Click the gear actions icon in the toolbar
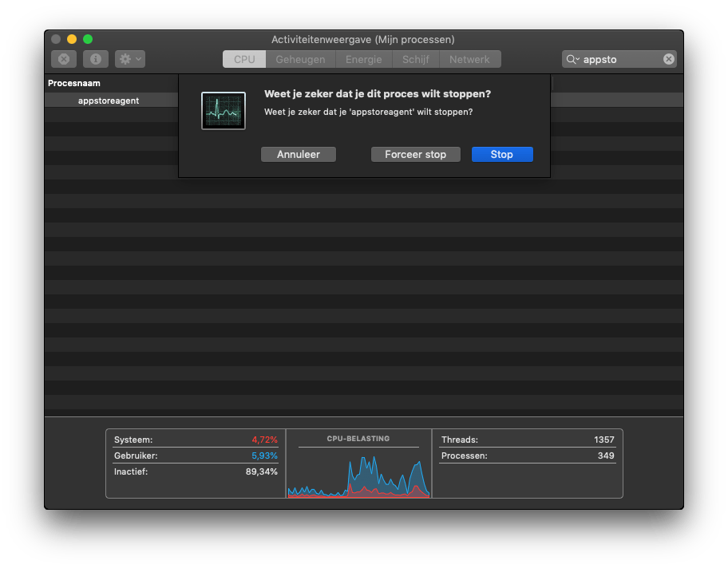728x568 pixels. pos(124,58)
